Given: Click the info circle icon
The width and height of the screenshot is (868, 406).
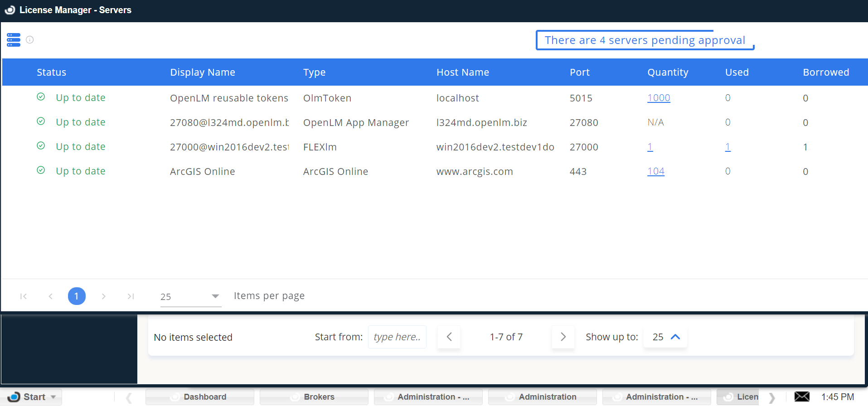Looking at the screenshot, I should [x=30, y=40].
